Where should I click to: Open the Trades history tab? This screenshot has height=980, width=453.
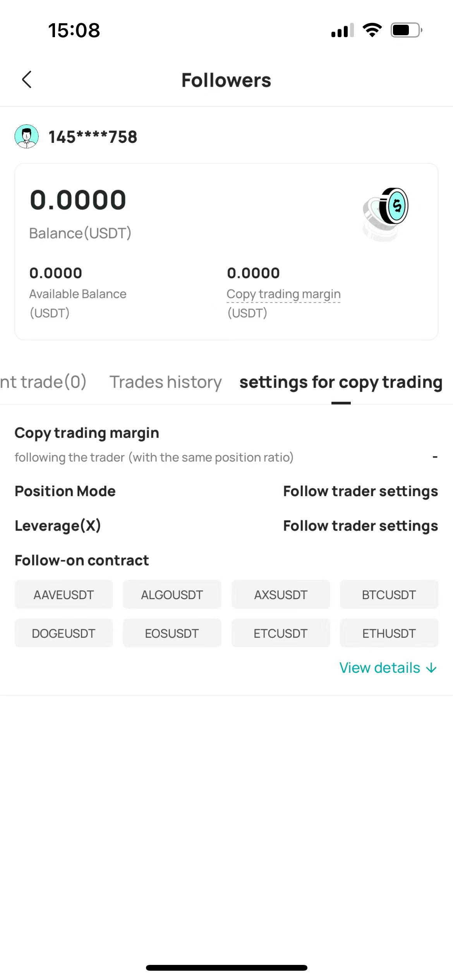click(165, 382)
